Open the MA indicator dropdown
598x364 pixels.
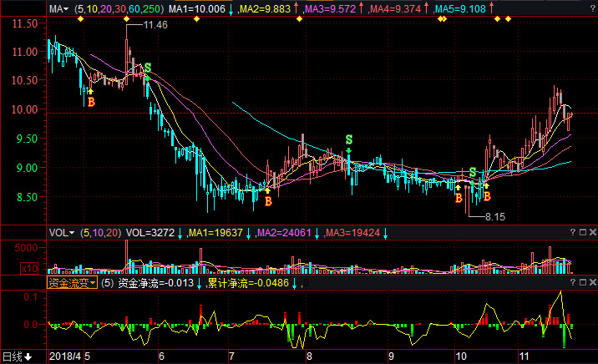click(58, 8)
